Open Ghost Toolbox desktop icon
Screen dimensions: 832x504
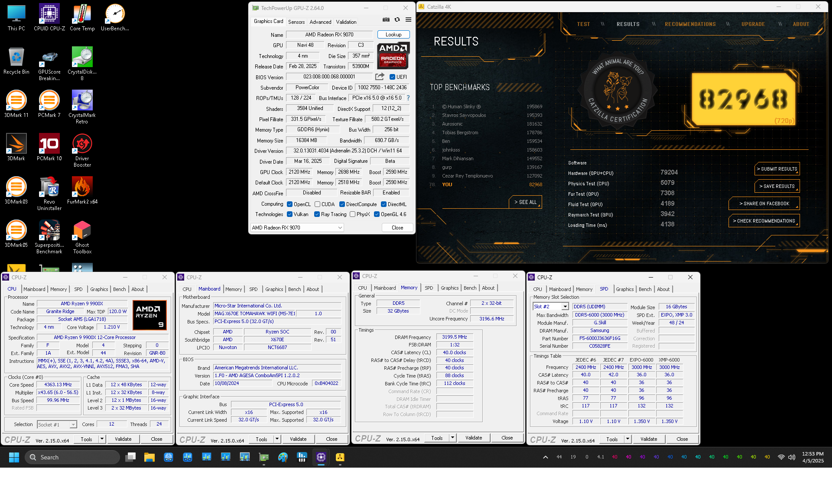tap(82, 237)
